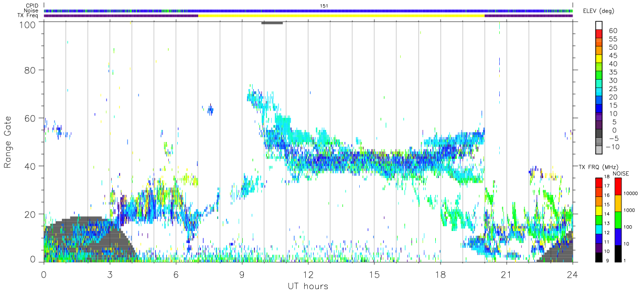Click the 100 tick on Range Gate axis

(28, 25)
